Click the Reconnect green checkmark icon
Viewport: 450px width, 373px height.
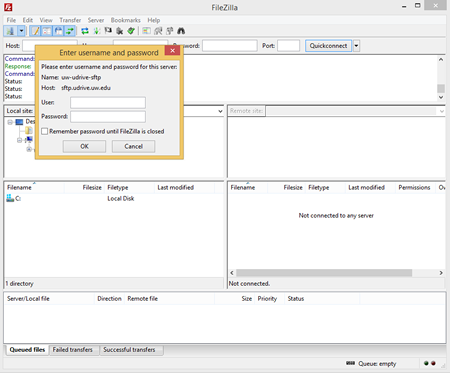tap(131, 31)
